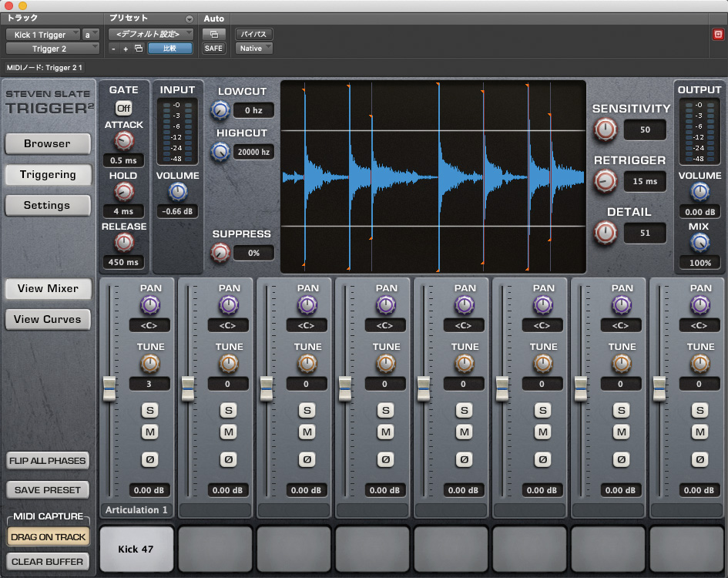Click the TUNE knob on Articulation 1 channel

pos(150,364)
